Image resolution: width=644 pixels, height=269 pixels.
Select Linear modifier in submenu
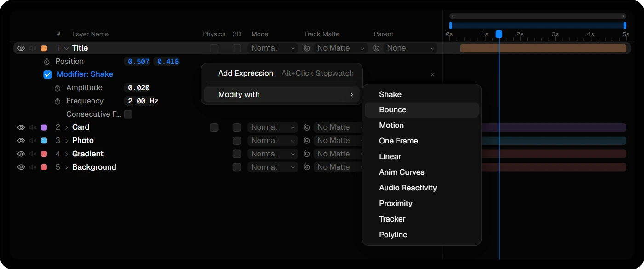[422, 157]
